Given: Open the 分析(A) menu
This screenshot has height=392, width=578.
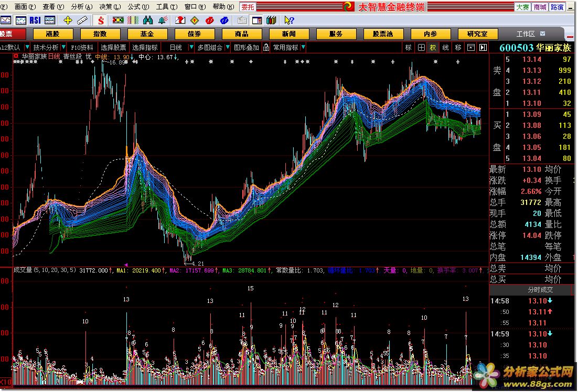Looking at the screenshot, I should click(x=82, y=7).
